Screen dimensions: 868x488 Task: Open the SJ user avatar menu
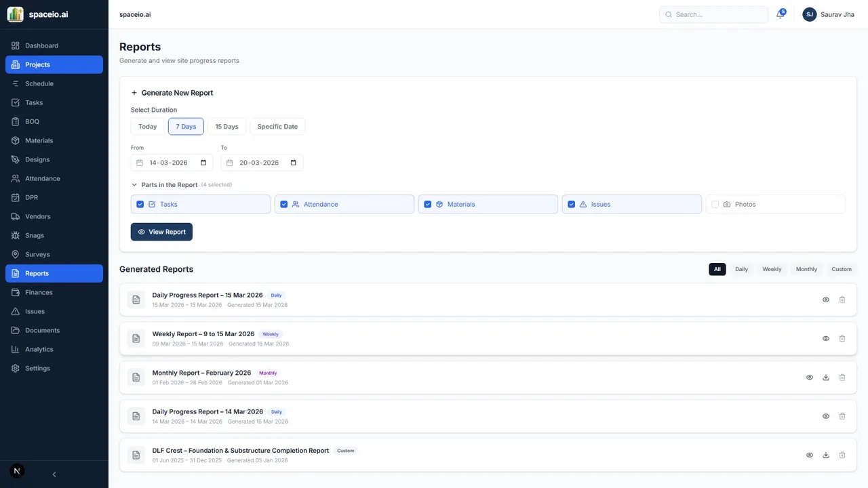tap(809, 14)
